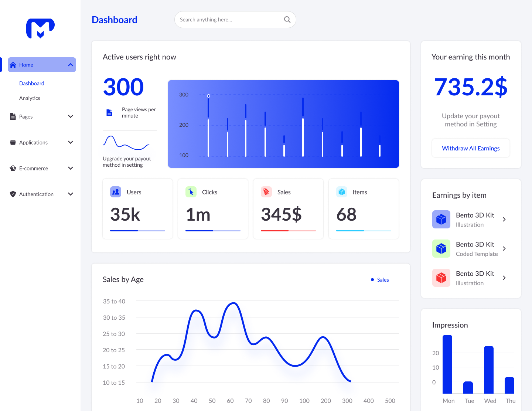Click the Sales tag icon
The width and height of the screenshot is (532, 411).
click(x=266, y=192)
